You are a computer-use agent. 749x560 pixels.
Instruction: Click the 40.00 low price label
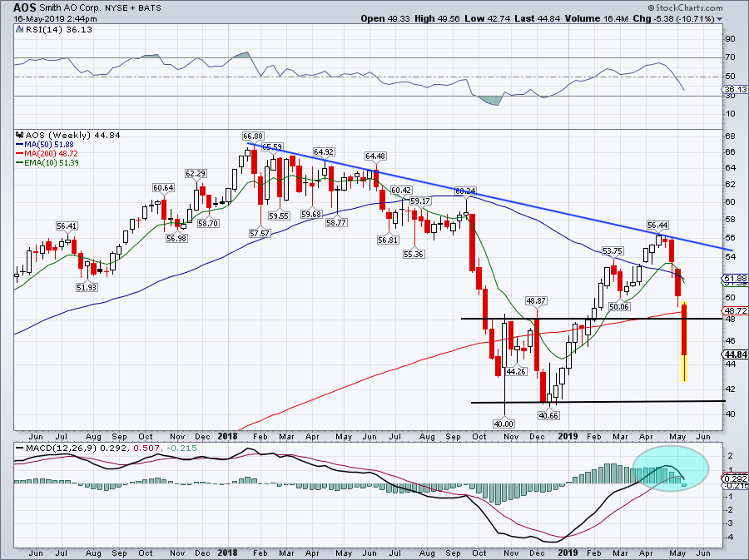[x=503, y=424]
